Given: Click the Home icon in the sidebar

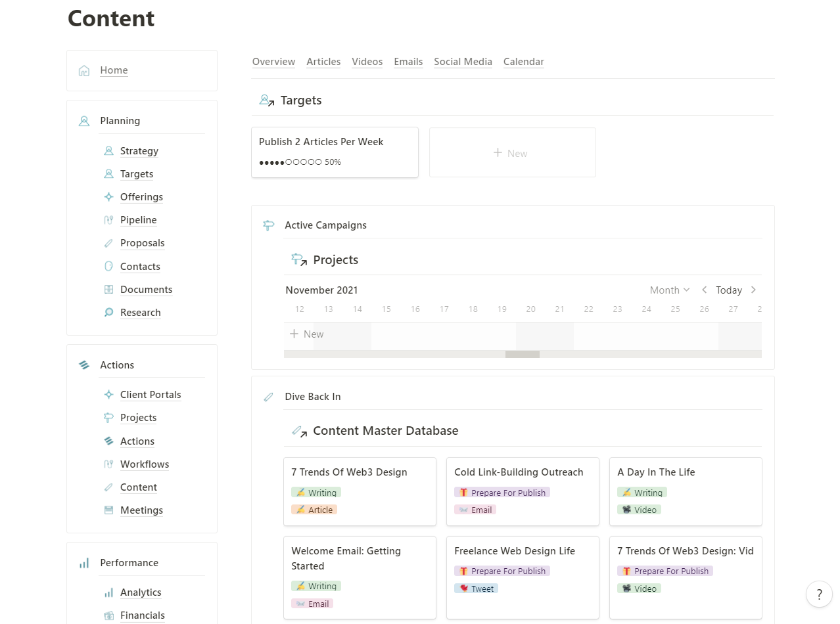Looking at the screenshot, I should (84, 70).
